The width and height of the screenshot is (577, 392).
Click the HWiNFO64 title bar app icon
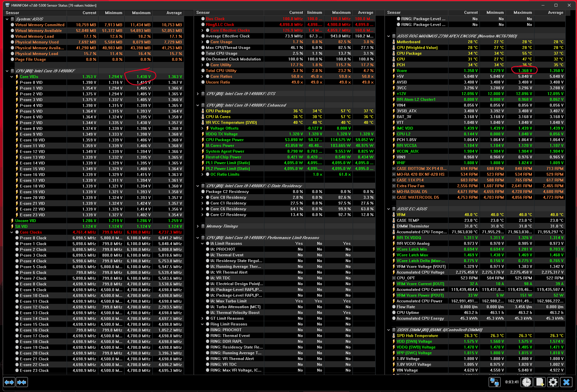(x=7, y=5)
